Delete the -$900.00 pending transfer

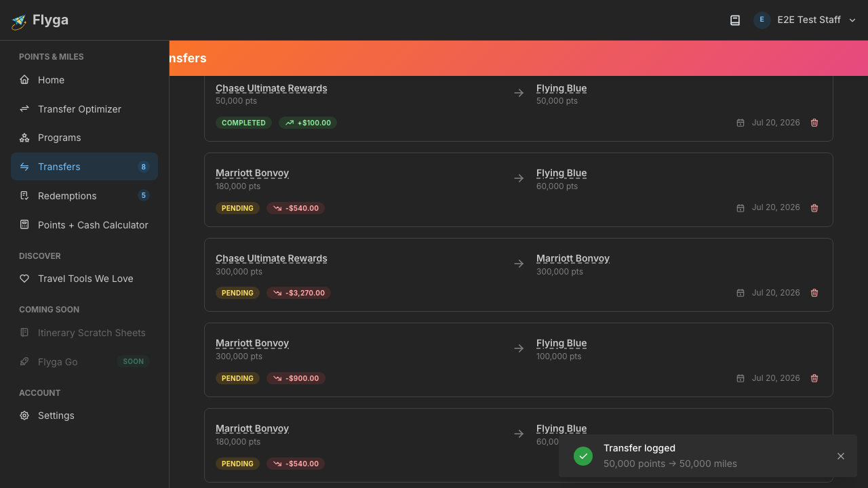pyautogui.click(x=814, y=378)
